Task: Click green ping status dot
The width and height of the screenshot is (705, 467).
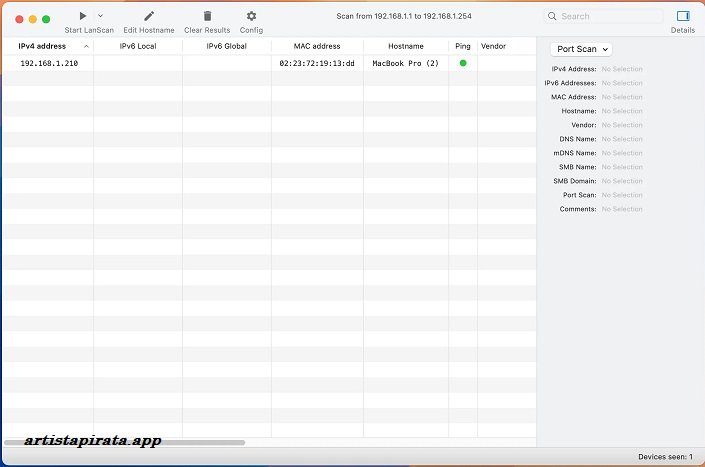Action: pos(463,63)
